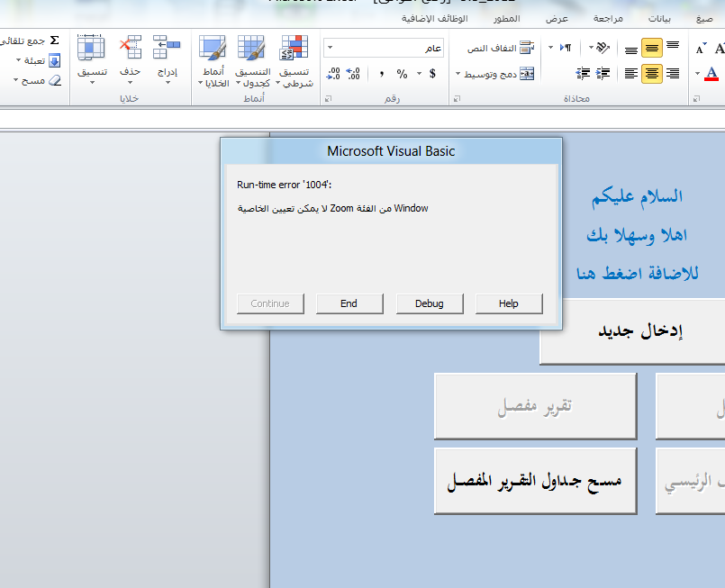The height and width of the screenshot is (588, 725).
Task: Toggle align text left
Action: click(631, 74)
